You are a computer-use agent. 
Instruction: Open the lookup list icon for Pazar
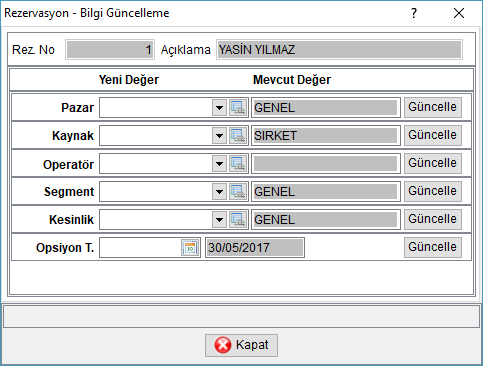click(238, 108)
